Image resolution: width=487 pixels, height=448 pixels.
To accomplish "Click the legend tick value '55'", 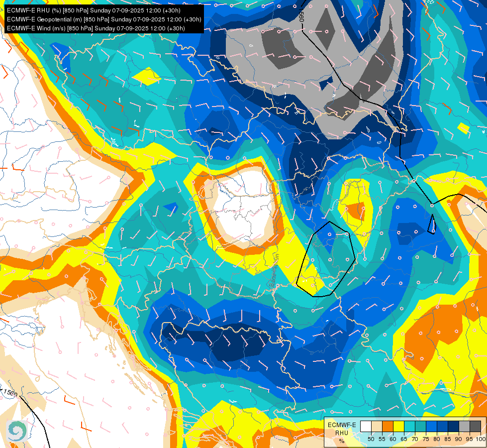I will coord(382,439).
